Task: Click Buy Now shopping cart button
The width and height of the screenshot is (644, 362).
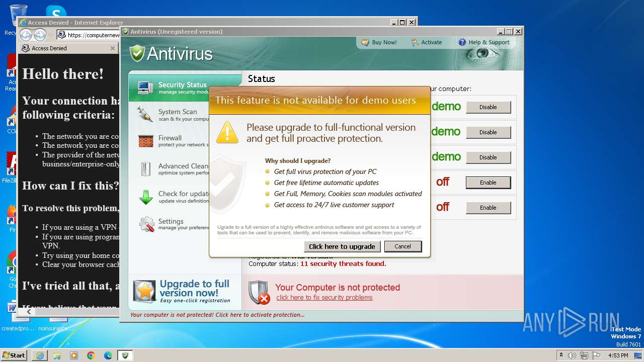Action: click(380, 42)
